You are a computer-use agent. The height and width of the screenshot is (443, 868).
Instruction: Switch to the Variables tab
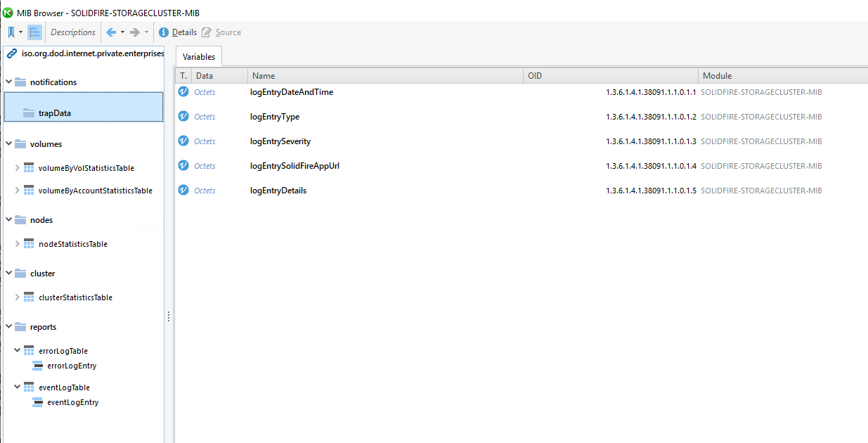pos(199,57)
